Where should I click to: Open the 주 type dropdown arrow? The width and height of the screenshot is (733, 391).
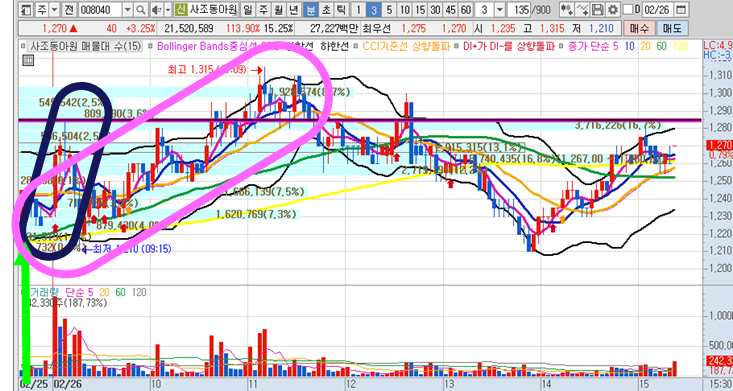[x=54, y=9]
